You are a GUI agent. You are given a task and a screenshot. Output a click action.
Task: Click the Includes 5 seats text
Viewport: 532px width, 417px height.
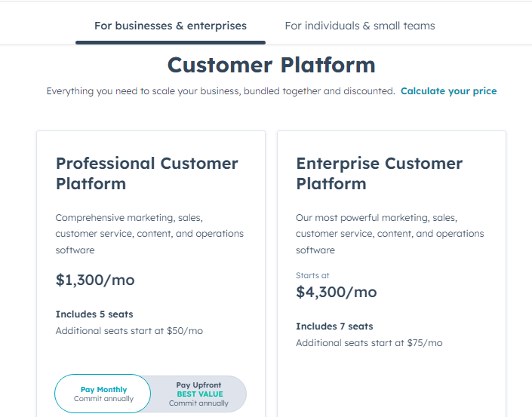(94, 314)
